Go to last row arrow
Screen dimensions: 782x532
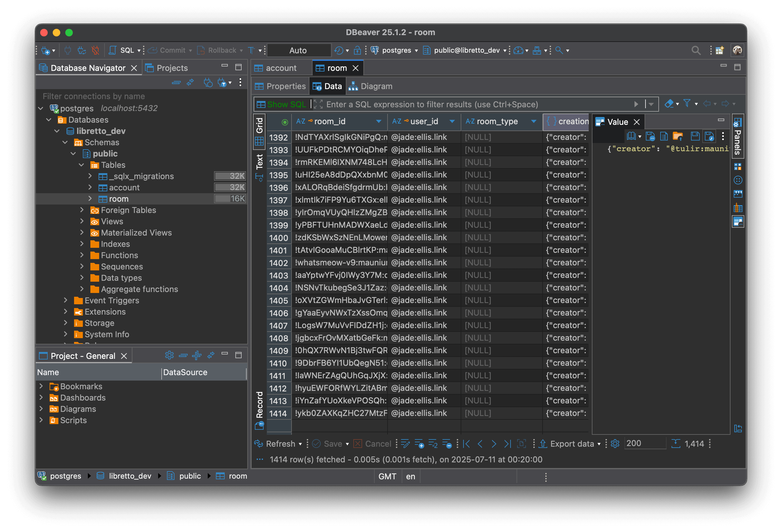(x=507, y=444)
